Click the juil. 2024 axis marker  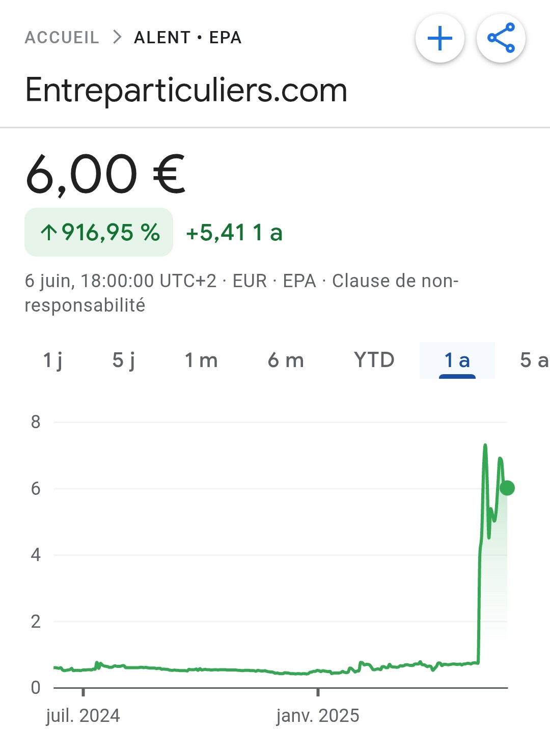coord(83,715)
